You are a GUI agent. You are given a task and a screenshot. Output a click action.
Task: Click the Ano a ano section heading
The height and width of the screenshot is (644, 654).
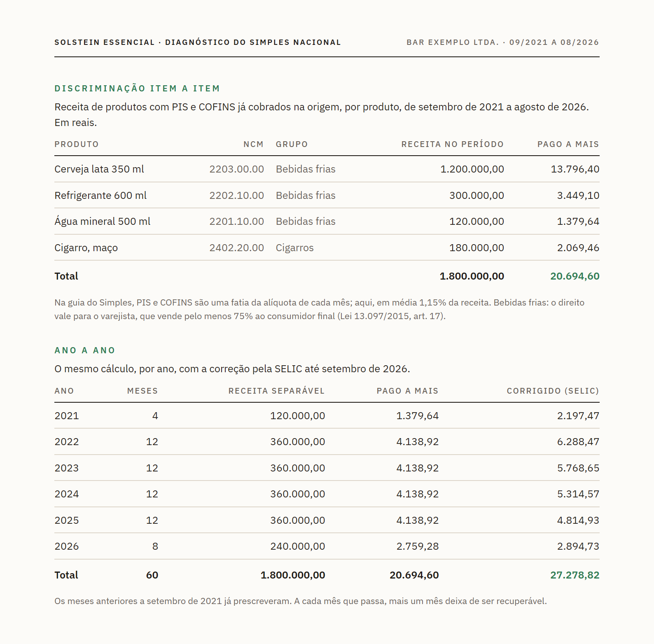click(x=85, y=350)
